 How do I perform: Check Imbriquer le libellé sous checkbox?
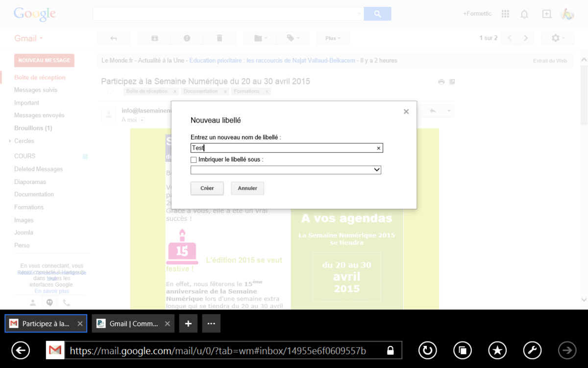point(194,160)
